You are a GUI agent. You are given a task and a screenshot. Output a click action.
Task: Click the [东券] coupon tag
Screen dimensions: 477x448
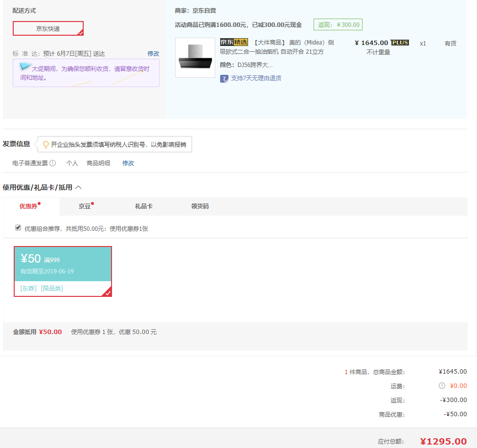click(x=28, y=289)
